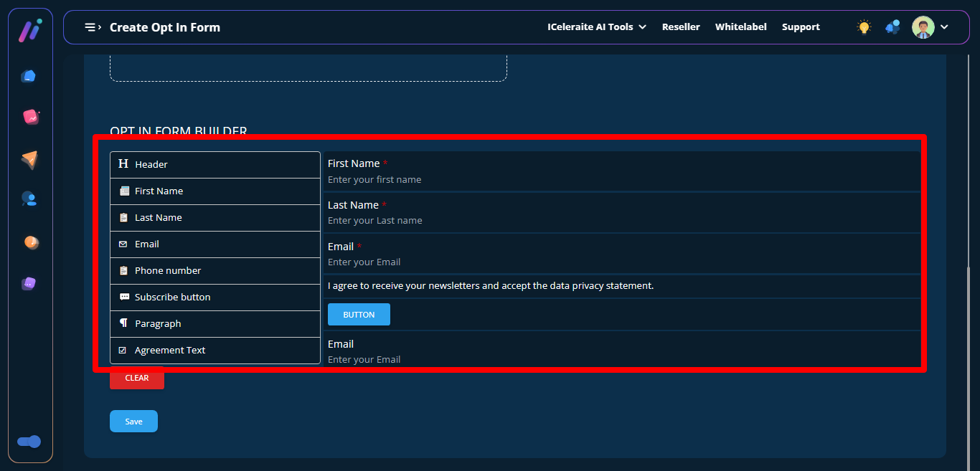Open the user search icon in the sidebar
This screenshot has height=471, width=980.
point(29,199)
